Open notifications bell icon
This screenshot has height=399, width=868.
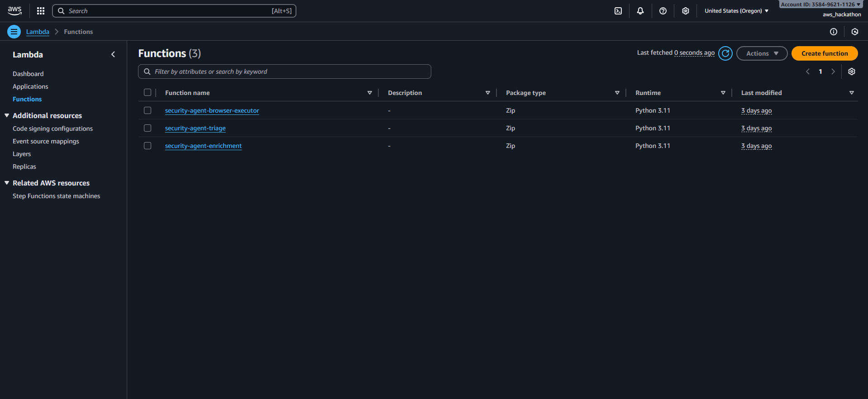coord(640,11)
